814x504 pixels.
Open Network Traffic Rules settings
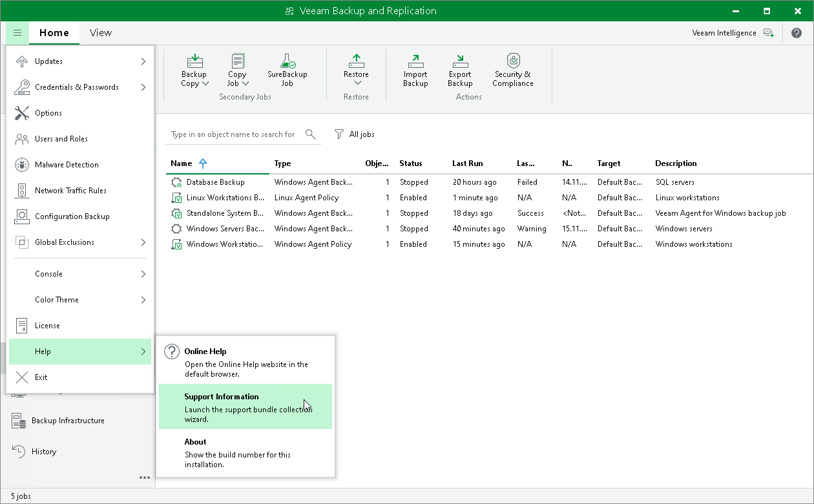pyautogui.click(x=69, y=190)
